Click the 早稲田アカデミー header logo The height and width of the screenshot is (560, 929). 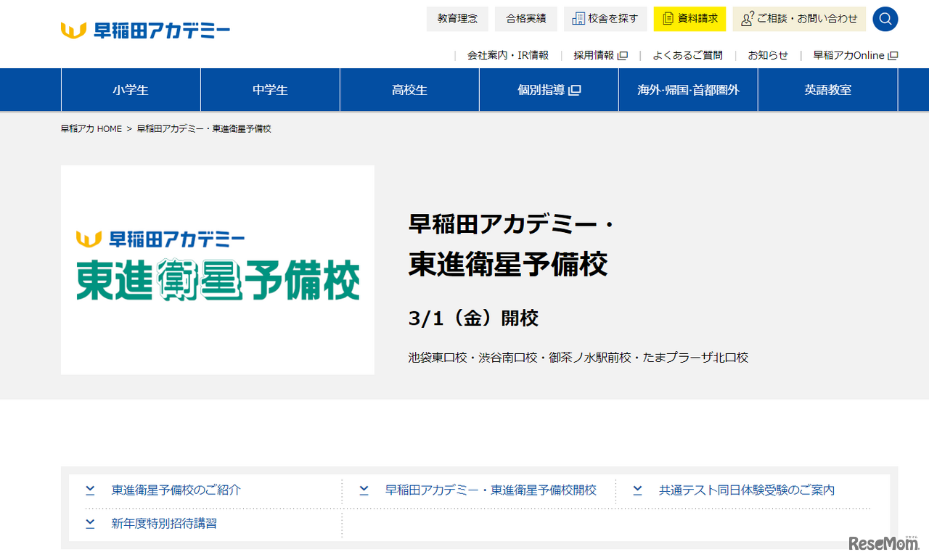pos(144,29)
